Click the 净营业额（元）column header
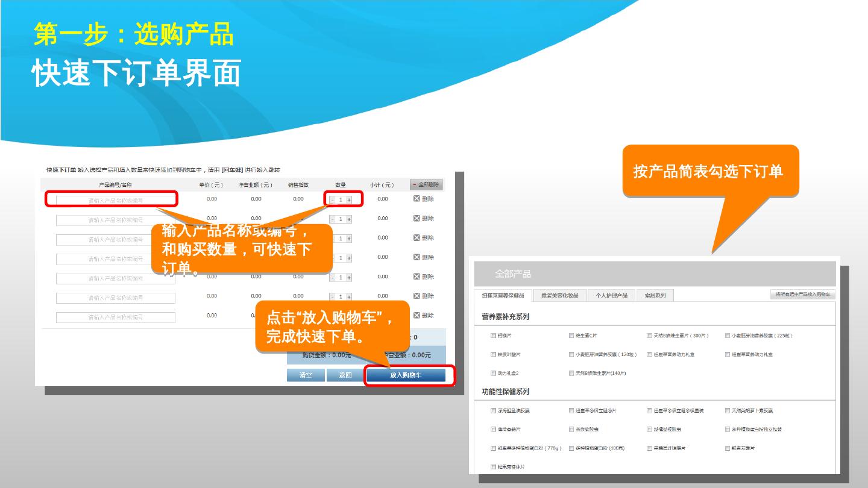868x488 pixels. pyautogui.click(x=256, y=185)
